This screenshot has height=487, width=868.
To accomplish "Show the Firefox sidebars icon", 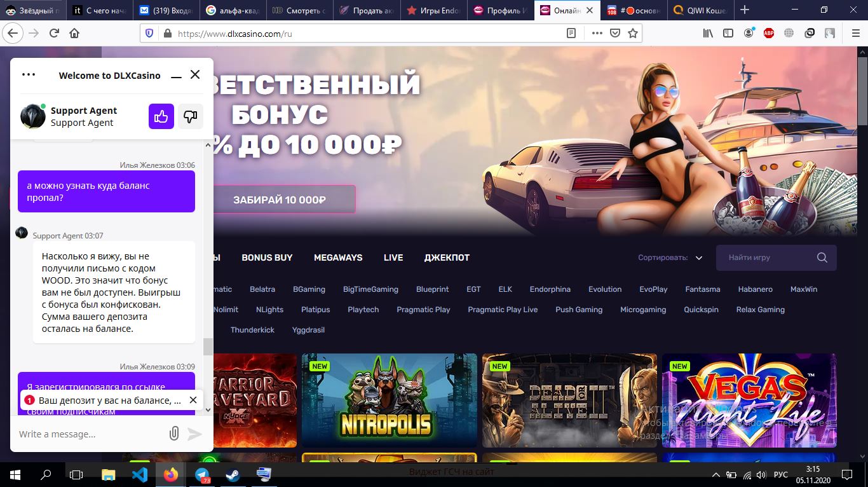I will (x=728, y=33).
